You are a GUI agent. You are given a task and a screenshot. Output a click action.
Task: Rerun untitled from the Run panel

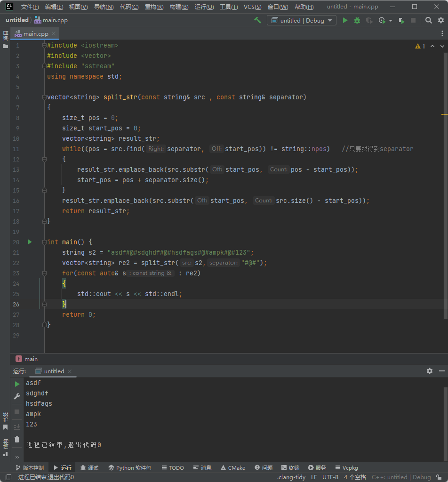point(17,384)
